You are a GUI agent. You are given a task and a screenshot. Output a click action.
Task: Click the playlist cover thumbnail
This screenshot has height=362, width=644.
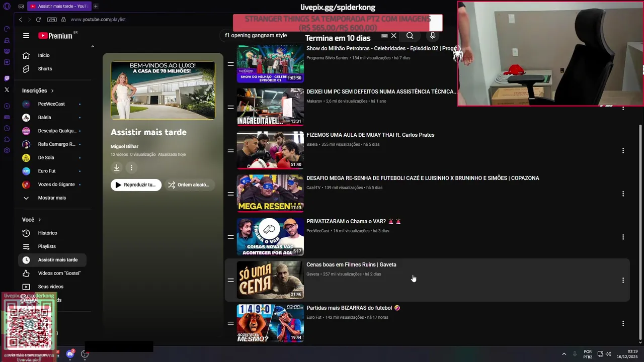click(163, 90)
